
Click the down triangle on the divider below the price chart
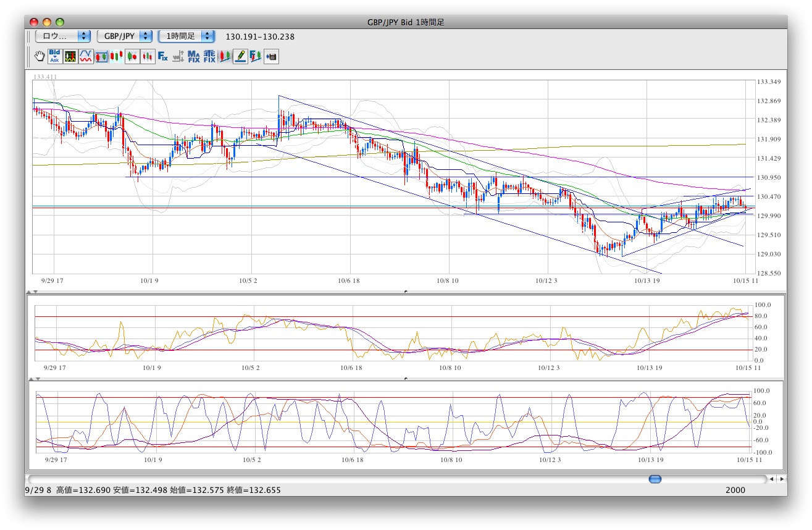35,291
